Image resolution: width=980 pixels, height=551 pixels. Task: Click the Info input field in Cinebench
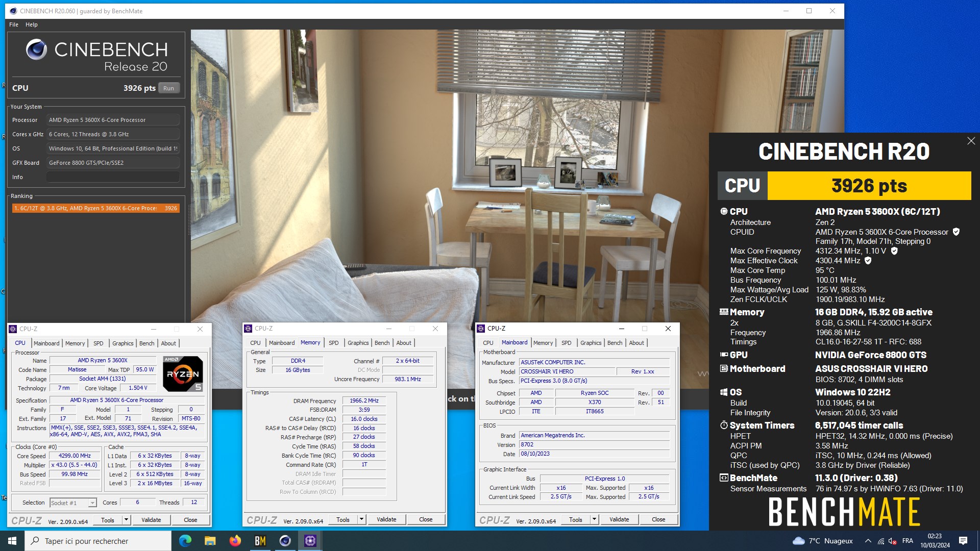pyautogui.click(x=113, y=177)
